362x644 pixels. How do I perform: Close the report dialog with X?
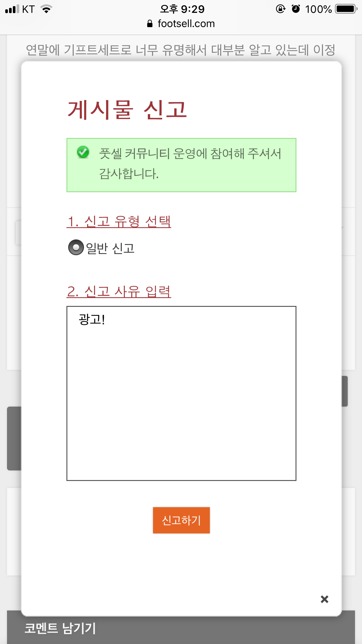point(324,599)
